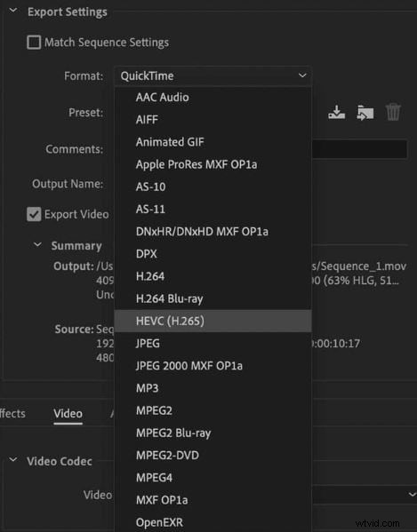
Task: Click the Delete Preset trash icon
Action: (393, 112)
